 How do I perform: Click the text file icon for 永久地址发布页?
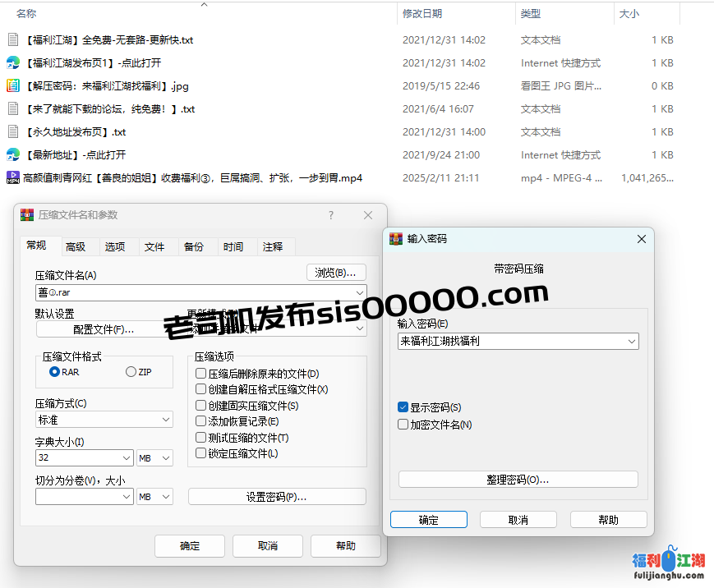click(12, 131)
